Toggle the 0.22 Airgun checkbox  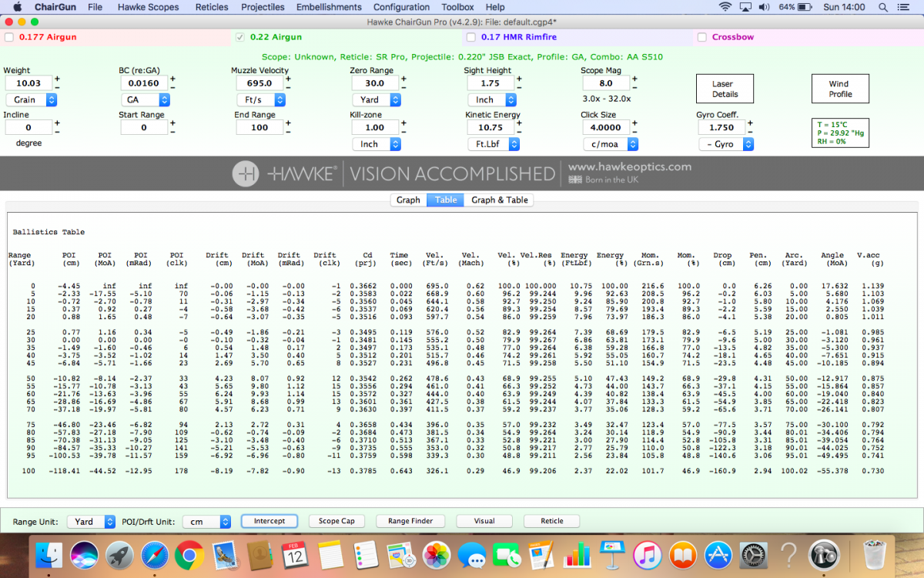239,37
